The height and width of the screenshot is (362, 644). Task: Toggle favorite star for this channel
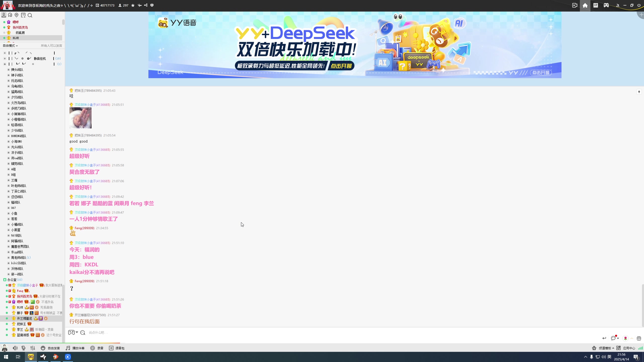133,5
